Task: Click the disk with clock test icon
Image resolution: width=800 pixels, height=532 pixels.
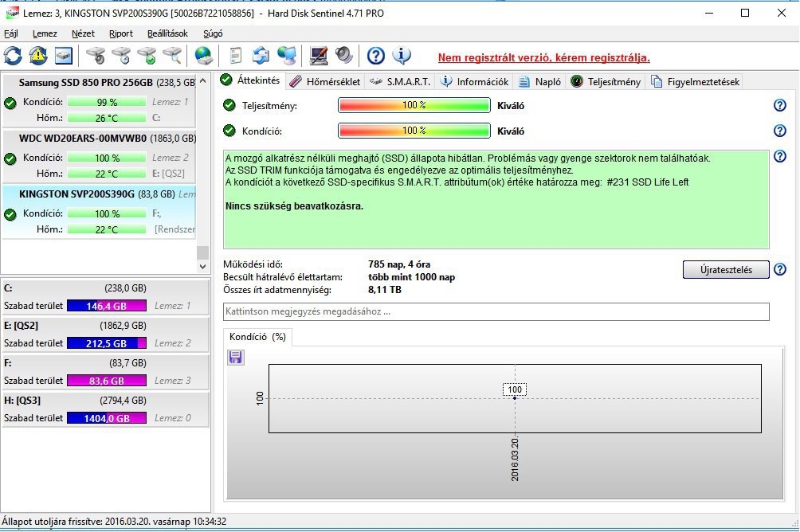Action: 121,56
